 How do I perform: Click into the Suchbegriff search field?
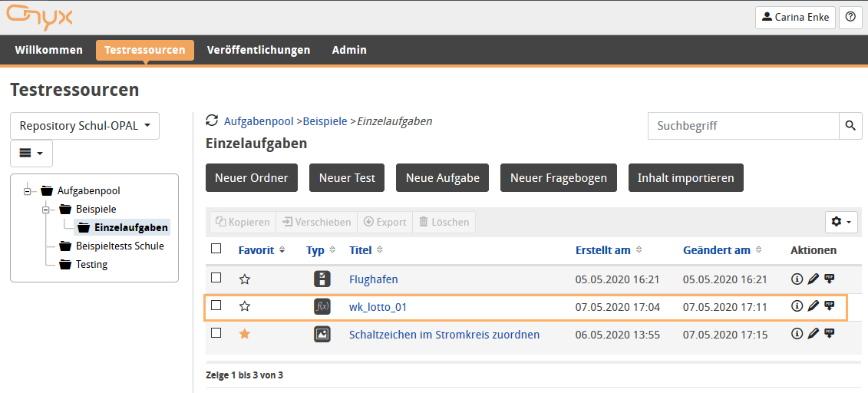click(743, 125)
